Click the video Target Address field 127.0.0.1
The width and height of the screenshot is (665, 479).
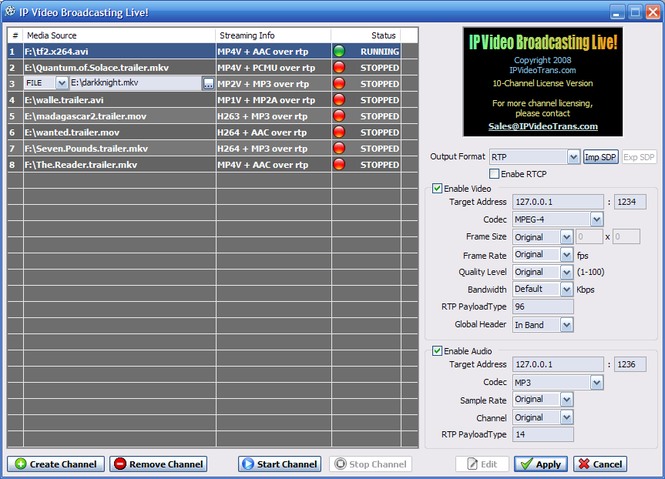point(558,202)
